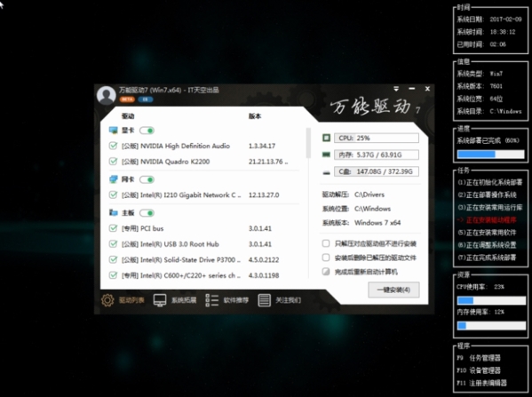Click the driver list scrollbar

[x=308, y=143]
